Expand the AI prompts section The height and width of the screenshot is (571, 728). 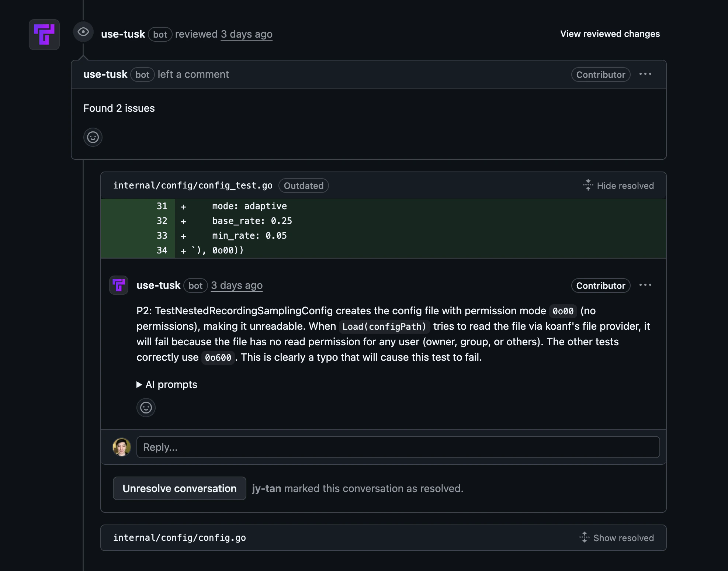[x=167, y=384]
